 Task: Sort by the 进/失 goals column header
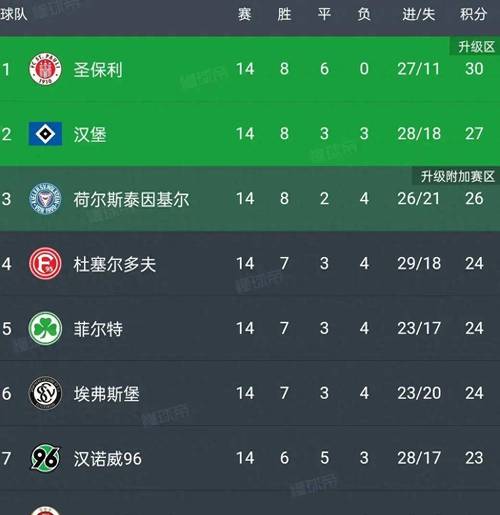[x=419, y=14]
